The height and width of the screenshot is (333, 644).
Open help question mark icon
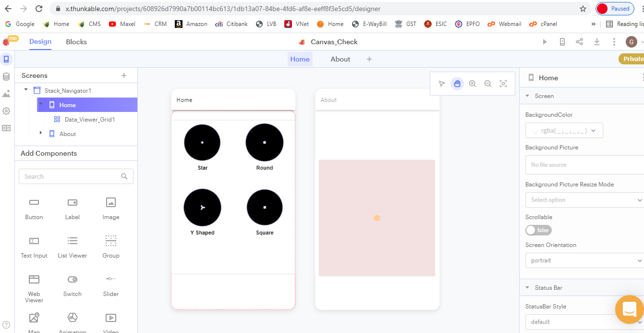(6, 325)
